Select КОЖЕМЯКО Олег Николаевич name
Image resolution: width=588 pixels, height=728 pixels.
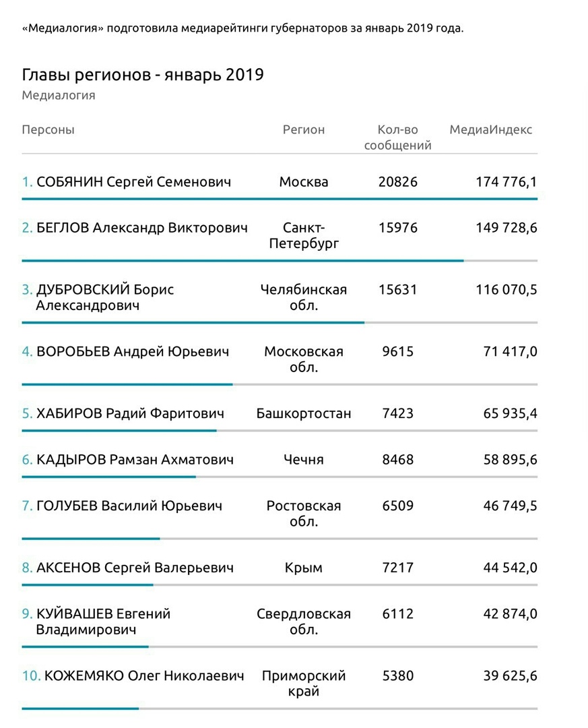(x=143, y=675)
